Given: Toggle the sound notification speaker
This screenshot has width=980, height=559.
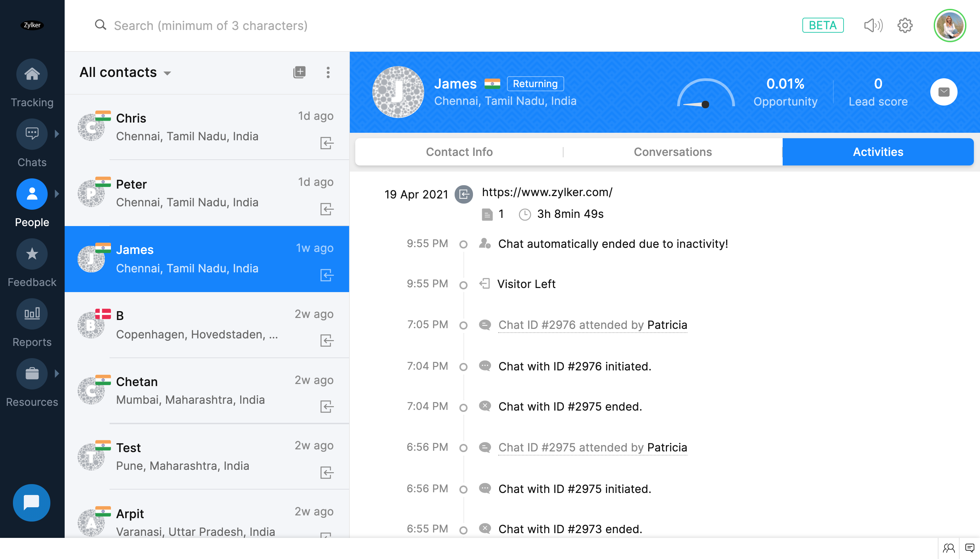Looking at the screenshot, I should pos(873,26).
